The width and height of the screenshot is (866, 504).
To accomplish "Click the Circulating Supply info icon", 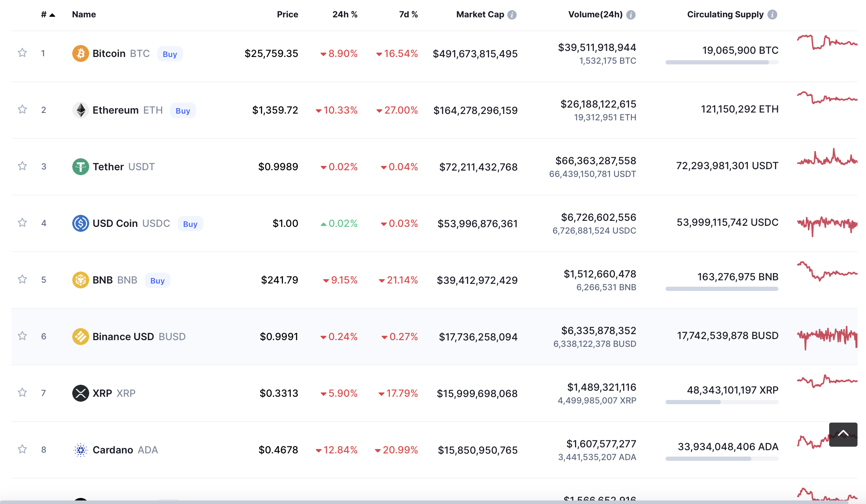I will tap(772, 15).
